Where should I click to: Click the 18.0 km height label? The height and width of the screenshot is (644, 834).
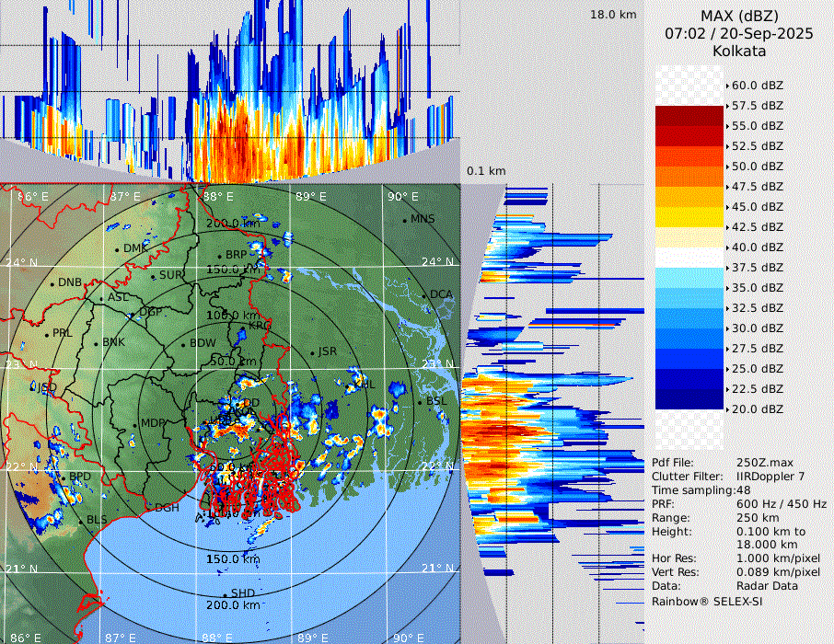tap(613, 15)
